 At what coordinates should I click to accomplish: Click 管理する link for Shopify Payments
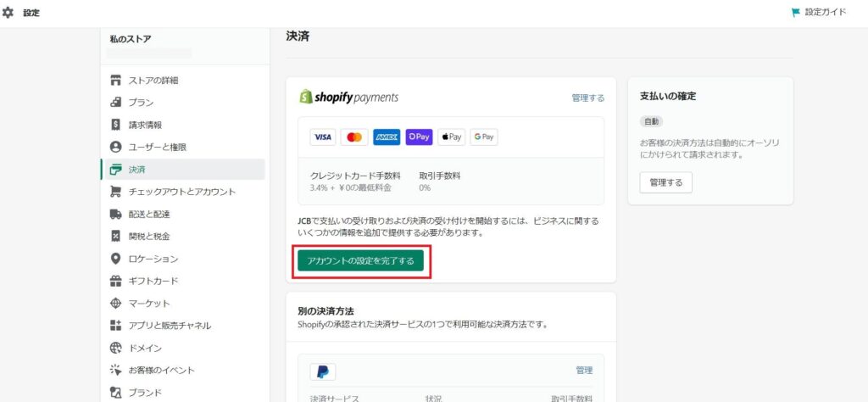point(588,98)
